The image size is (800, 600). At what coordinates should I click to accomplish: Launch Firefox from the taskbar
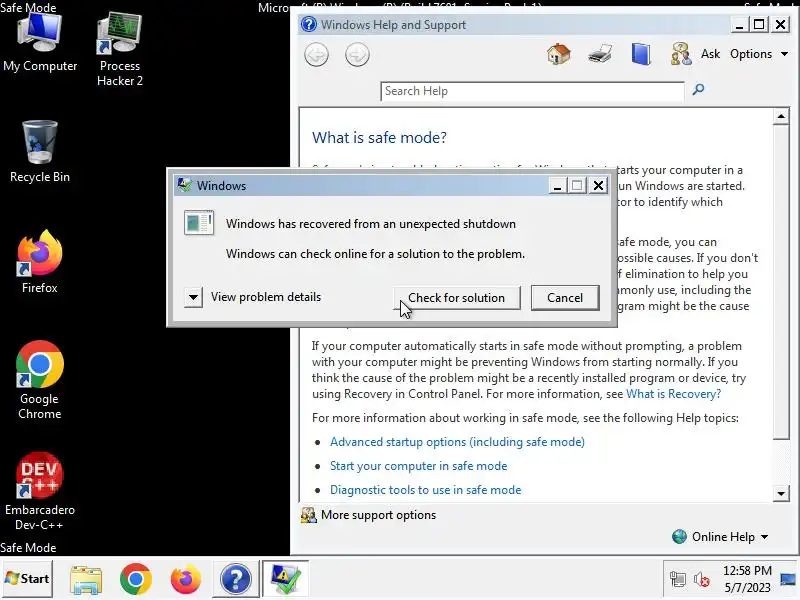185,579
